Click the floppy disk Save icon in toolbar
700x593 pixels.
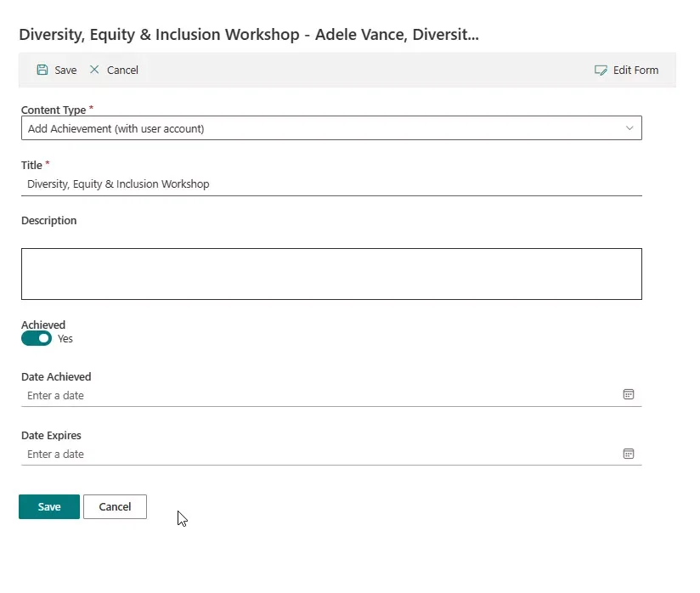point(42,70)
